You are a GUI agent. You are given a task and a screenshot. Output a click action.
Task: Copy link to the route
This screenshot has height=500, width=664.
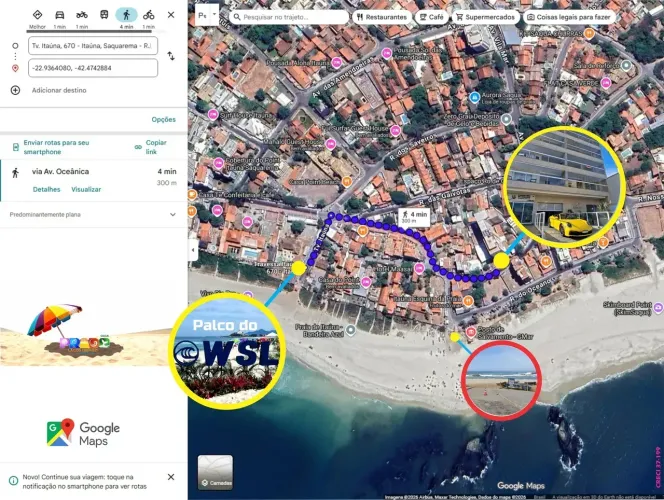(x=151, y=147)
